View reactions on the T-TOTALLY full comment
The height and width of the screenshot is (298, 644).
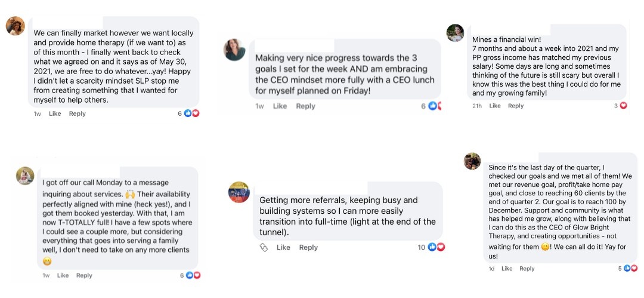[x=193, y=275]
